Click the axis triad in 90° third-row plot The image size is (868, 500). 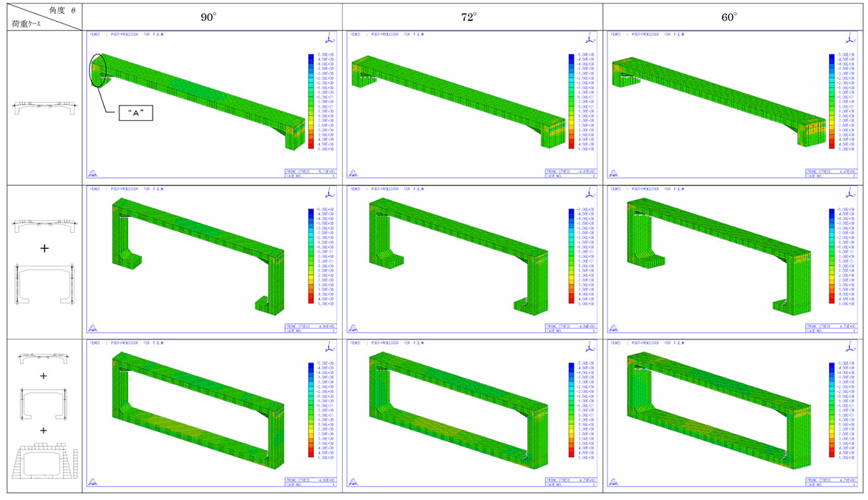click(x=329, y=347)
